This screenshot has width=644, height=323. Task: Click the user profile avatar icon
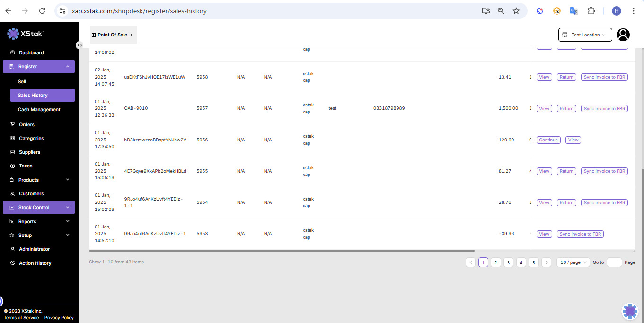coord(623,35)
